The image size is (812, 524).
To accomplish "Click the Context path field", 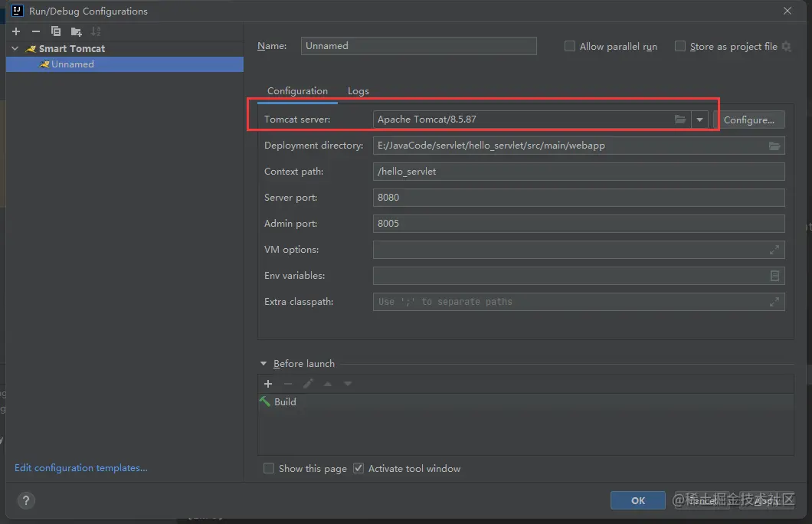I will 578,172.
